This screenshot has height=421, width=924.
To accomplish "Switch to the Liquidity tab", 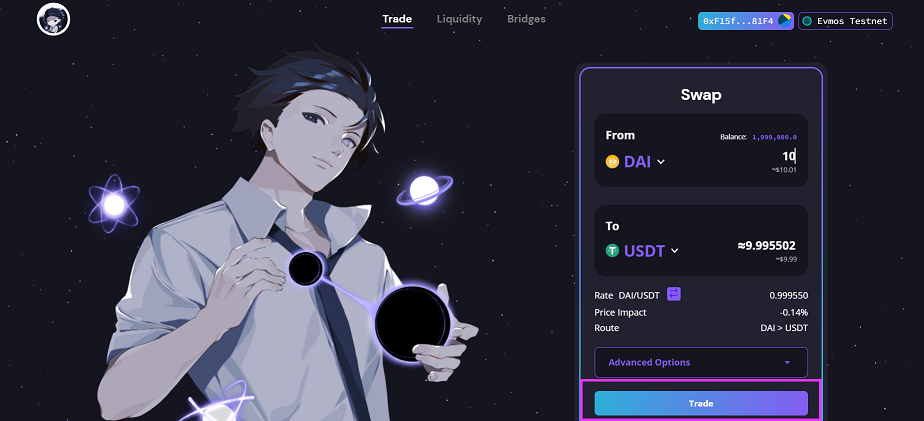I will pyautogui.click(x=459, y=19).
